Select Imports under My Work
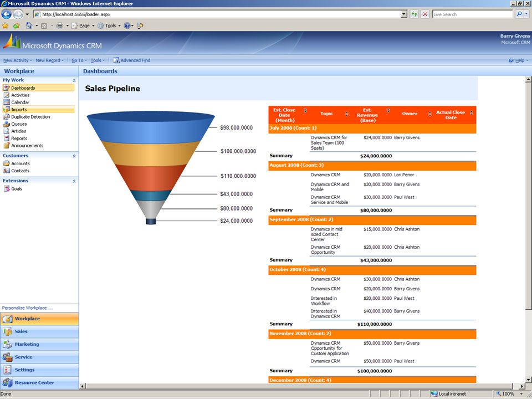Image resolution: width=532 pixels, height=399 pixels. pyautogui.click(x=38, y=110)
